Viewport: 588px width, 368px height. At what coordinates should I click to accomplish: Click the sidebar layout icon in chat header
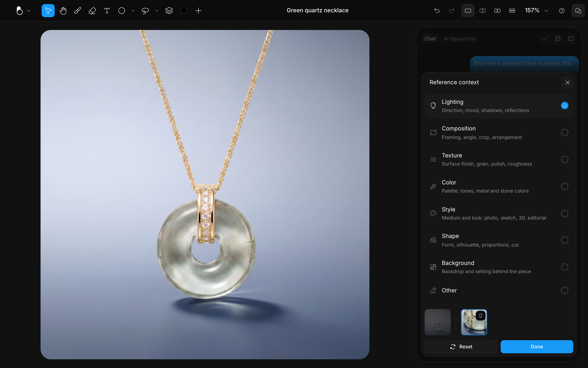(571, 38)
